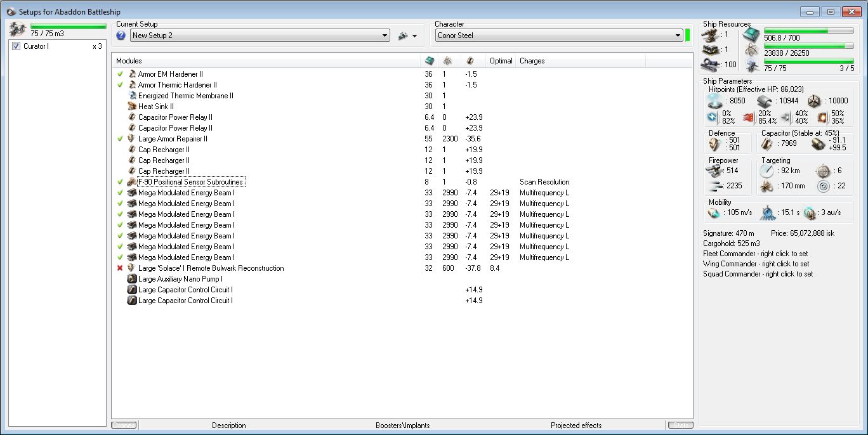Viewport: 868px width, 435px height.
Task: Click the align time icon showing 15.1 s
Action: pos(768,213)
